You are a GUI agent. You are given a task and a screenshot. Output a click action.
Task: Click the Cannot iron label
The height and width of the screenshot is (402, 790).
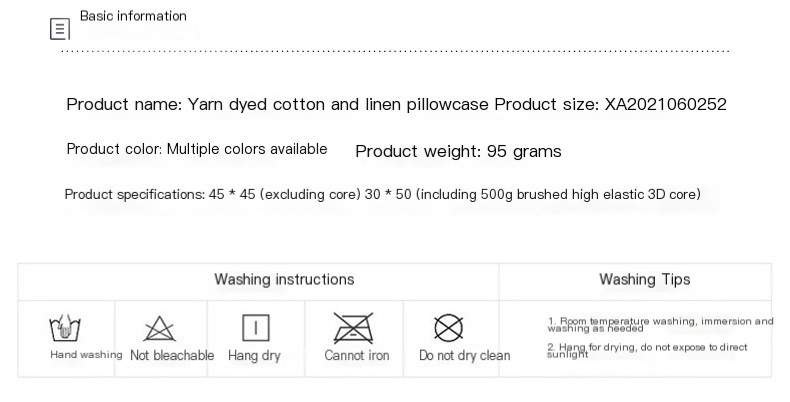357,355
